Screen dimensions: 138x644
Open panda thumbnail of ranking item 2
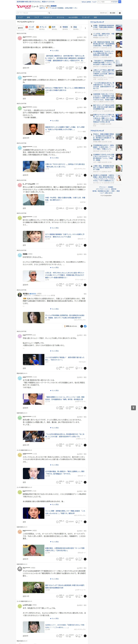[x=119, y=36]
